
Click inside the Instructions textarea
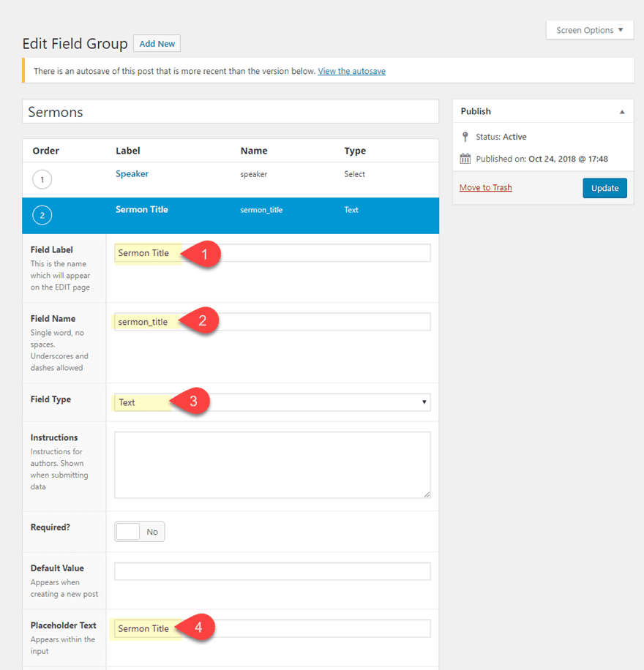[272, 464]
